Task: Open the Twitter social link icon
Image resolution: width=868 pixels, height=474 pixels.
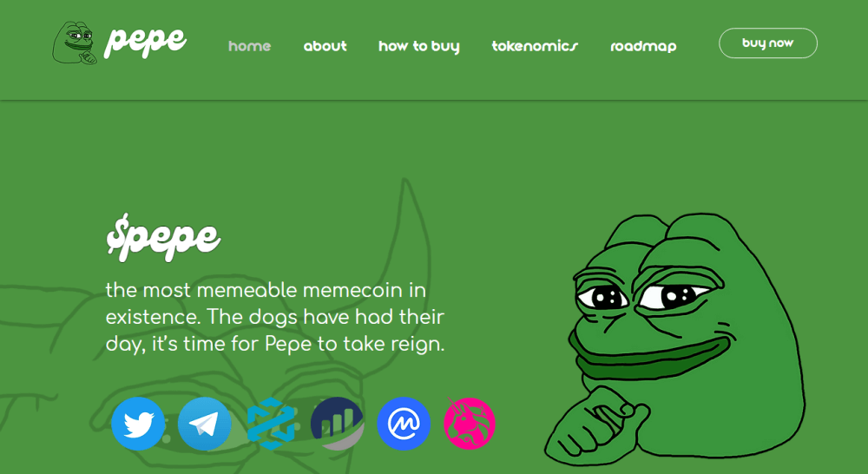Action: [x=138, y=424]
